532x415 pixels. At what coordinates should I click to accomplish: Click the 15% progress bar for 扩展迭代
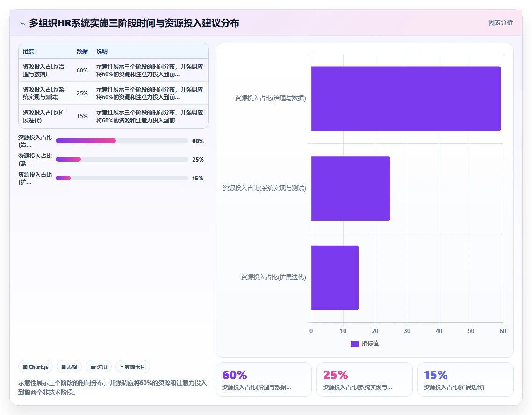(122, 178)
